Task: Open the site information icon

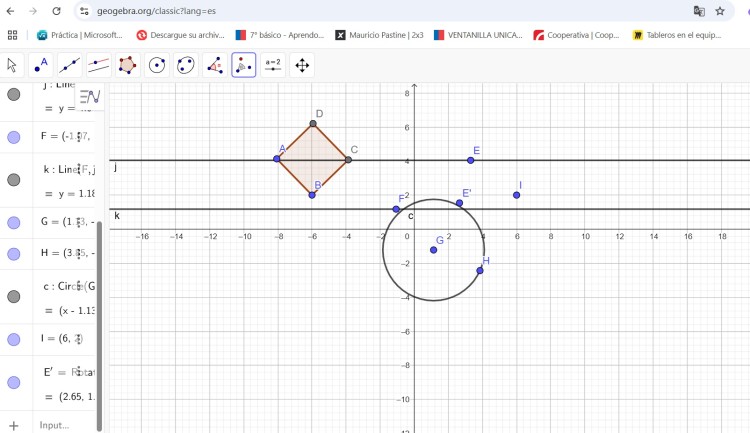Action: coord(85,11)
